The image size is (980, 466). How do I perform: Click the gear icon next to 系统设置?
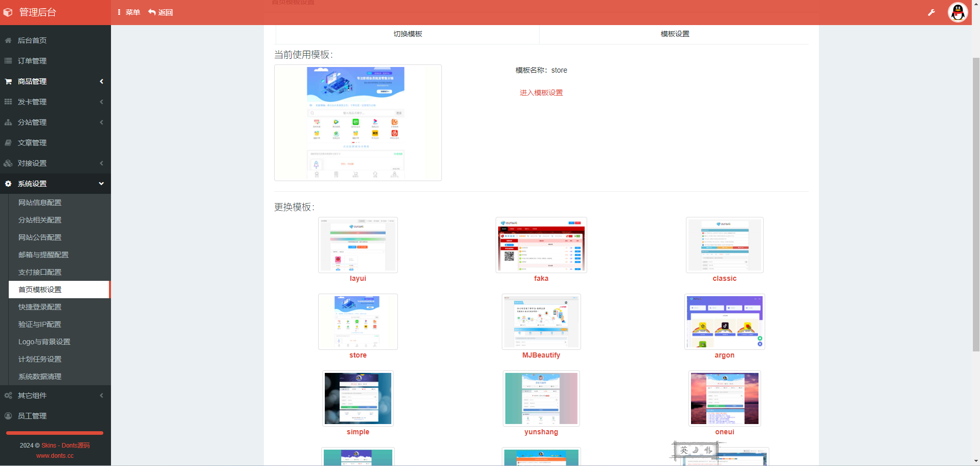(x=8, y=184)
